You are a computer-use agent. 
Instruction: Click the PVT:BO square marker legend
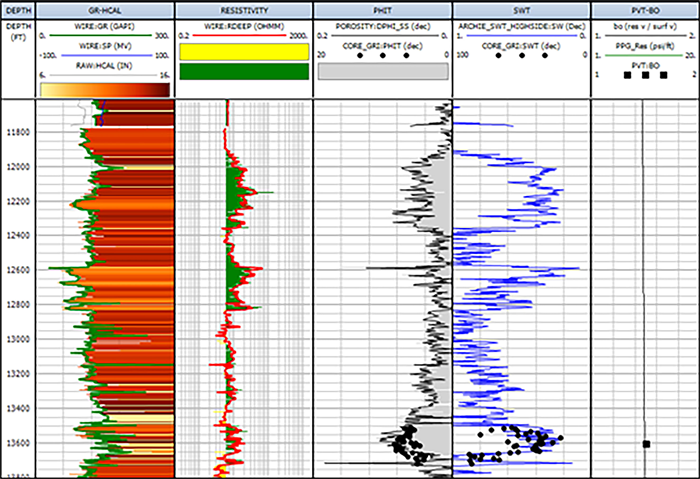click(643, 75)
